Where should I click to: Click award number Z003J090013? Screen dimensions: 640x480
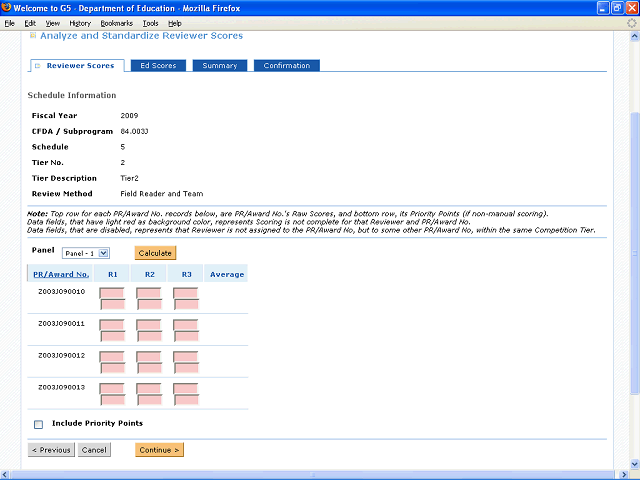(62, 387)
